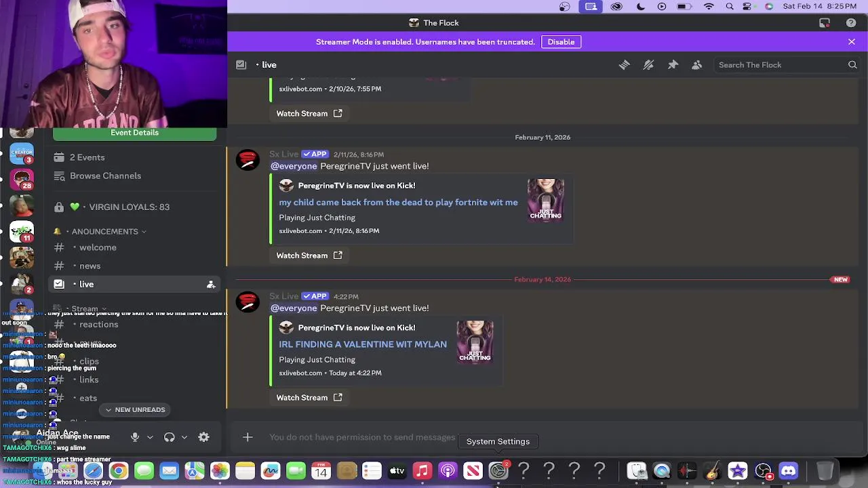
Task: Click the channel list icon beside live header
Action: 241,65
